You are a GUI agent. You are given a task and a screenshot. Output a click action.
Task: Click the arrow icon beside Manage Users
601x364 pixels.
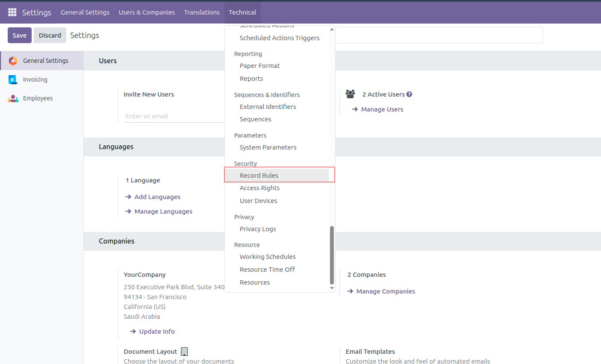pos(355,109)
